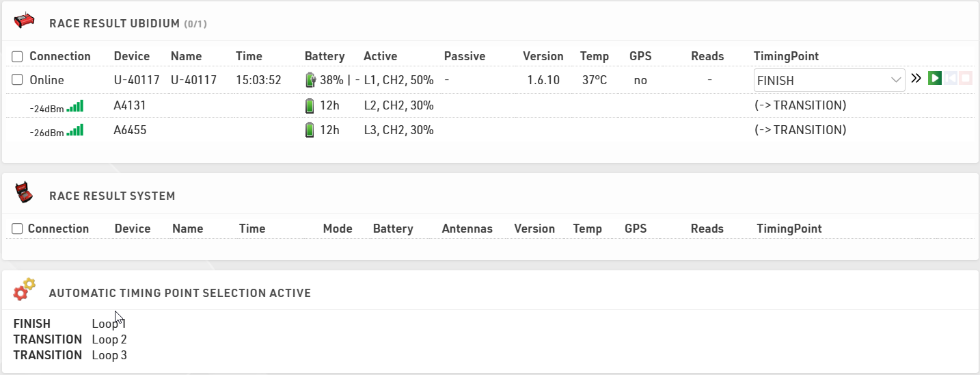Click the rewind button in U-40117 row
Image resolution: width=980 pixels, height=375 pixels.
coord(950,79)
